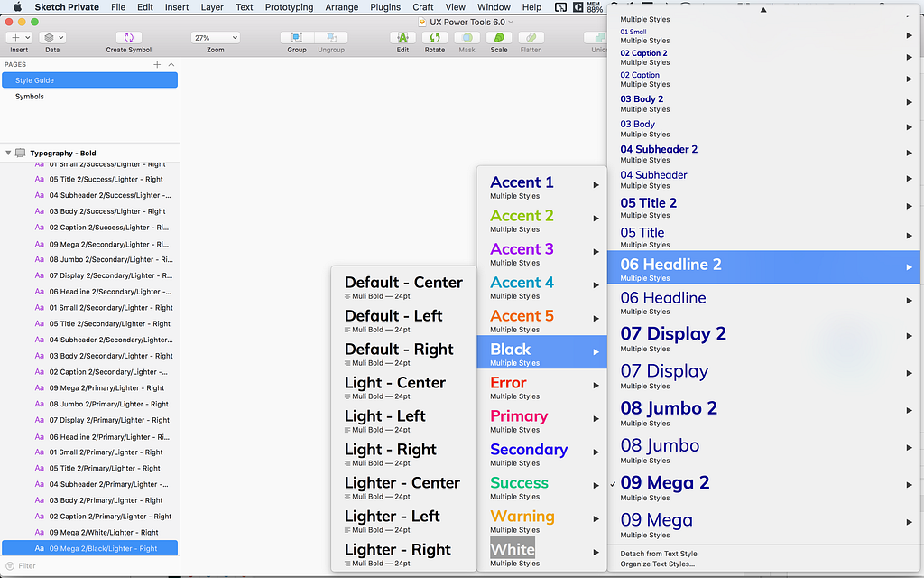Collapse the Pages list chevron
This screenshot has height=578, width=924.
[x=171, y=65]
